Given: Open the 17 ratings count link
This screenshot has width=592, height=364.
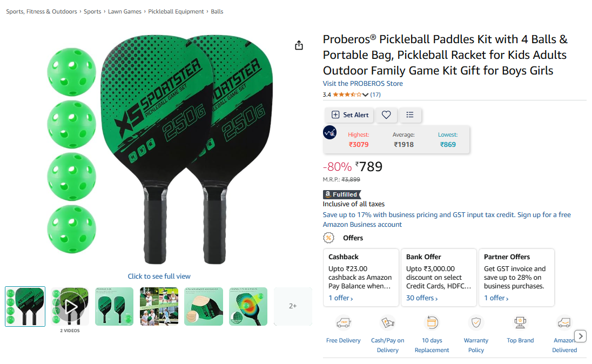Looking at the screenshot, I should pos(375,95).
